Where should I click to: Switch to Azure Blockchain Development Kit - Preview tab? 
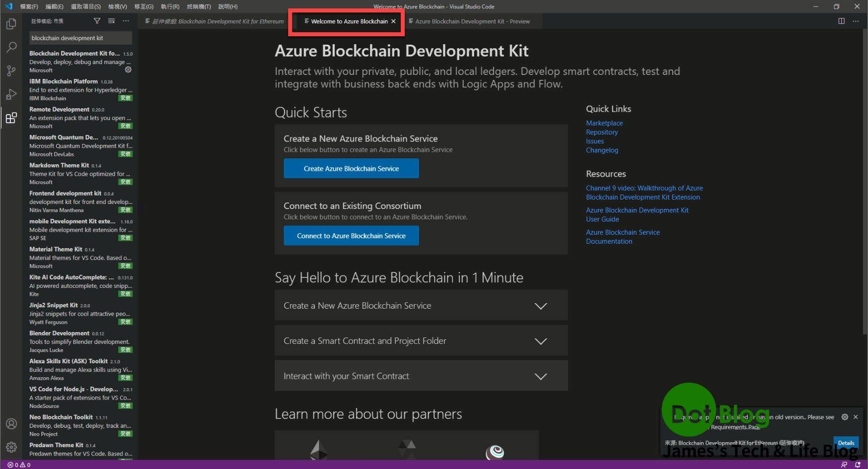[470, 21]
